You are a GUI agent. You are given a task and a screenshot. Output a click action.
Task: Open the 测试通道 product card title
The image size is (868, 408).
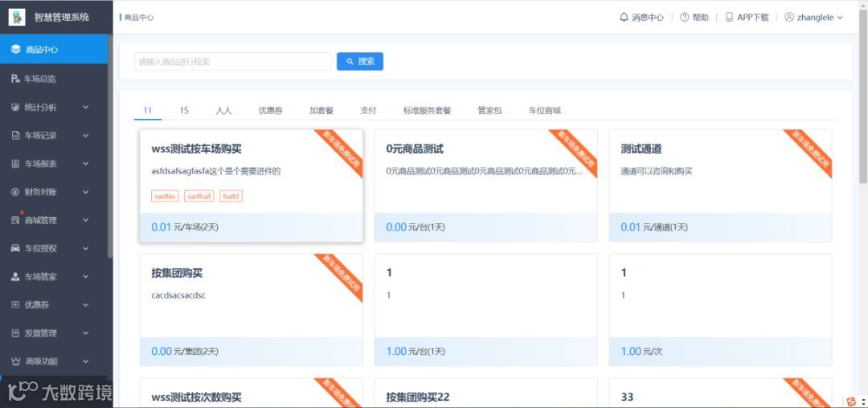[641, 149]
